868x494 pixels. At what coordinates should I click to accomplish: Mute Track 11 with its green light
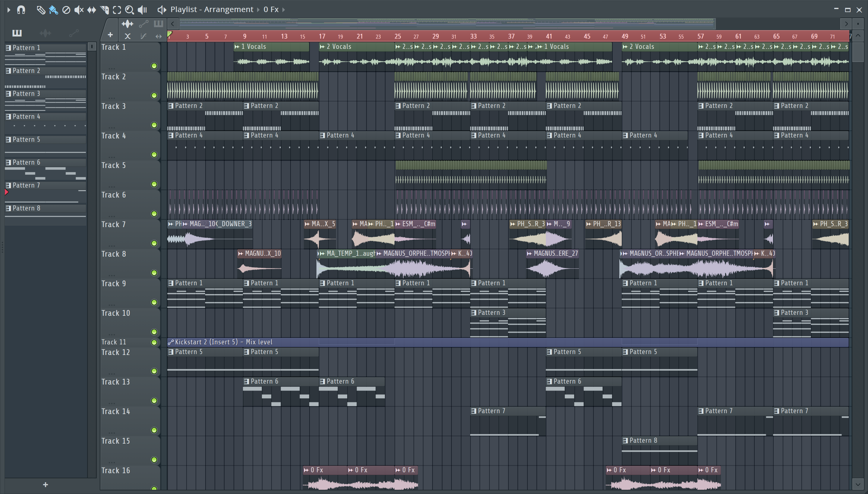(x=154, y=342)
